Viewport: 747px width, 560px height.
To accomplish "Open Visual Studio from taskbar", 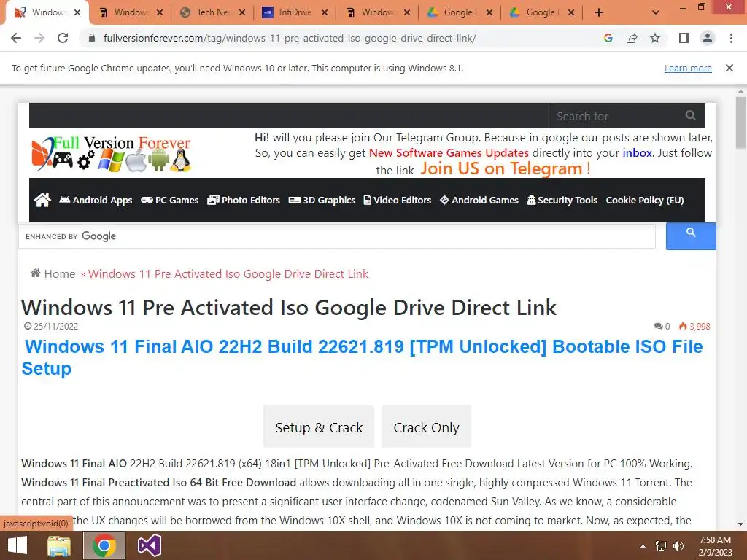I will pos(149,545).
